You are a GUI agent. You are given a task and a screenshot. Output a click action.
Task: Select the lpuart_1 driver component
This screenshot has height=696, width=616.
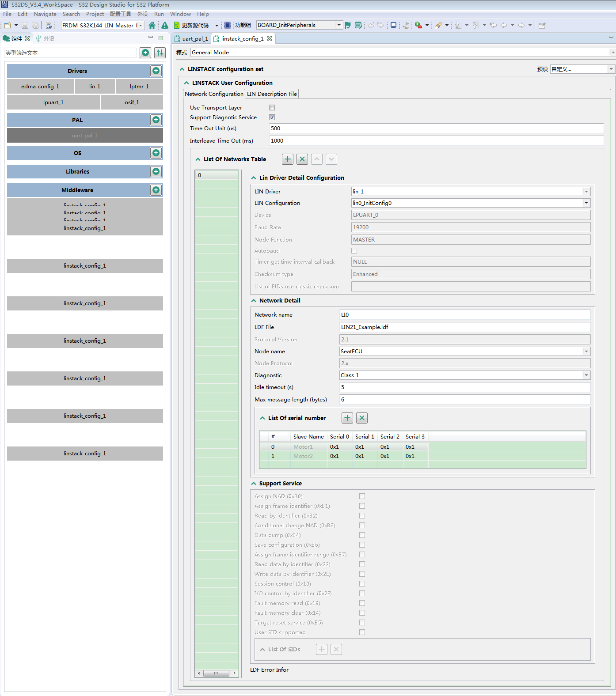click(53, 102)
